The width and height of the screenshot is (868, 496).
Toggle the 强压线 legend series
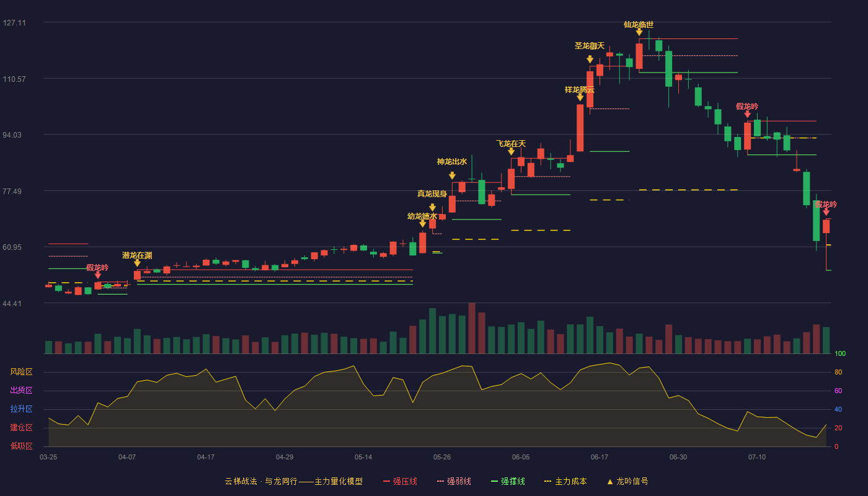point(400,481)
